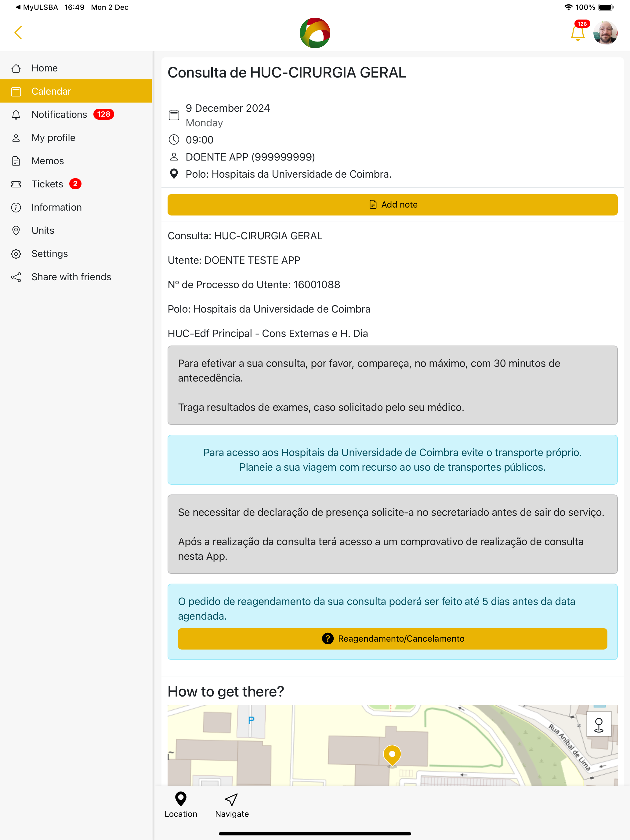Open Notifications menu item
This screenshot has width=630, height=840.
tap(76, 114)
